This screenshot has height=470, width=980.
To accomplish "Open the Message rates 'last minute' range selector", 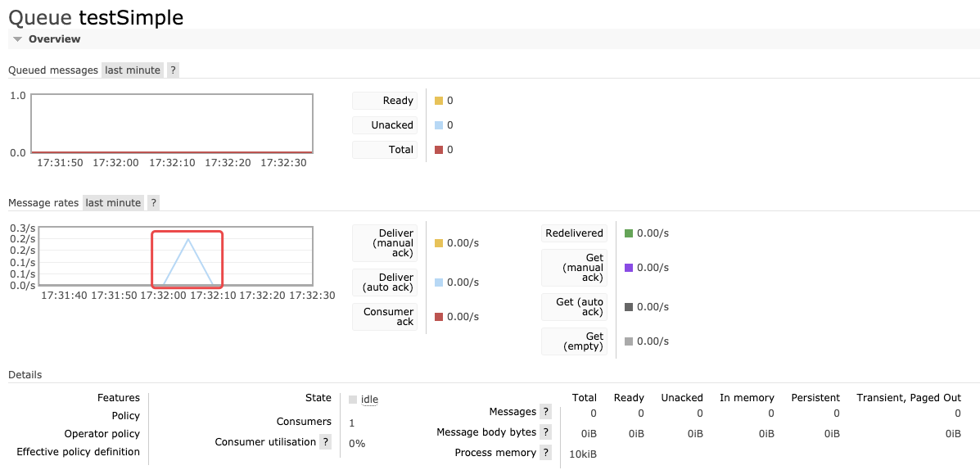I will click(x=114, y=202).
